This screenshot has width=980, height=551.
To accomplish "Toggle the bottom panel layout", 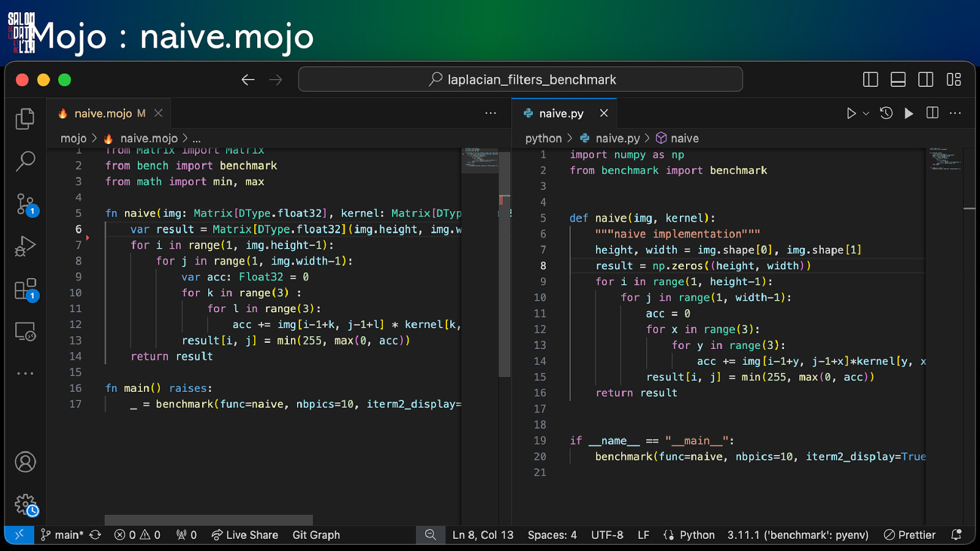I will tap(898, 80).
